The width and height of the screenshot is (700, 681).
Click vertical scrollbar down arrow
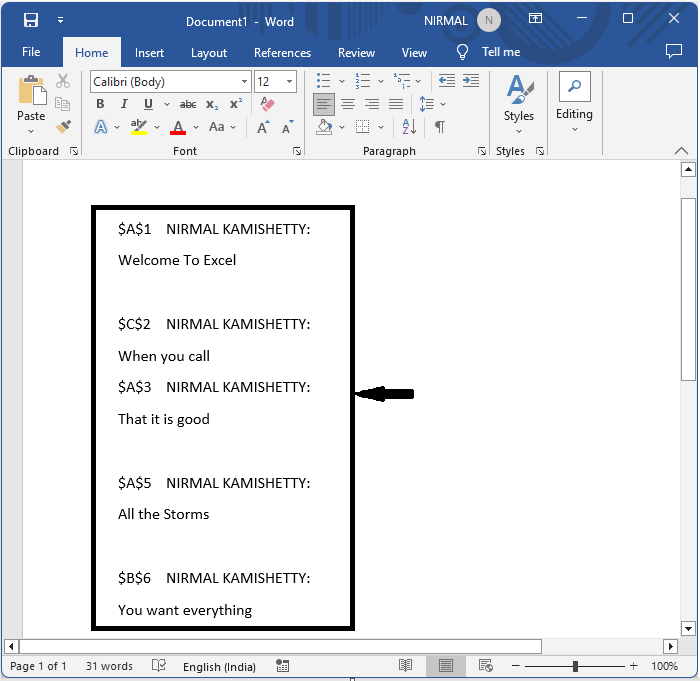688,629
